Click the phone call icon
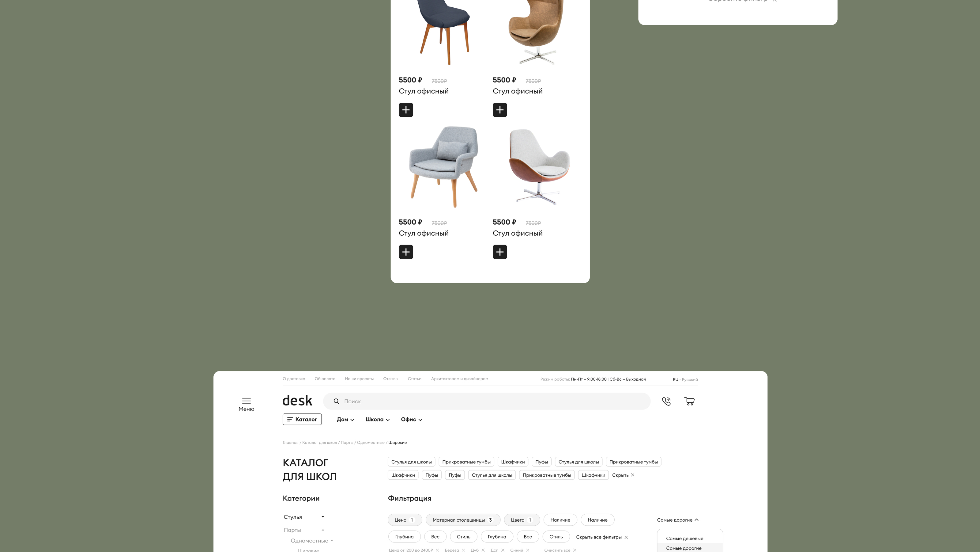Viewport: 980px width, 552px height. (666, 401)
